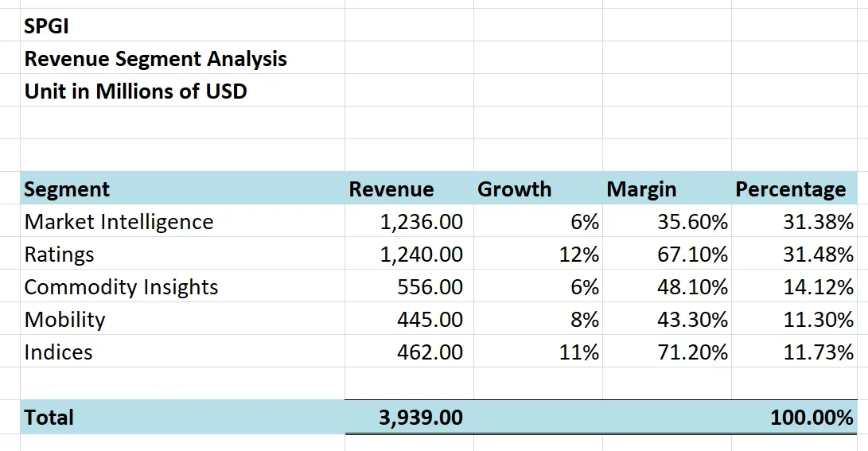The height and width of the screenshot is (451, 868).
Task: Click the Segment column header cell
Action: [67, 189]
